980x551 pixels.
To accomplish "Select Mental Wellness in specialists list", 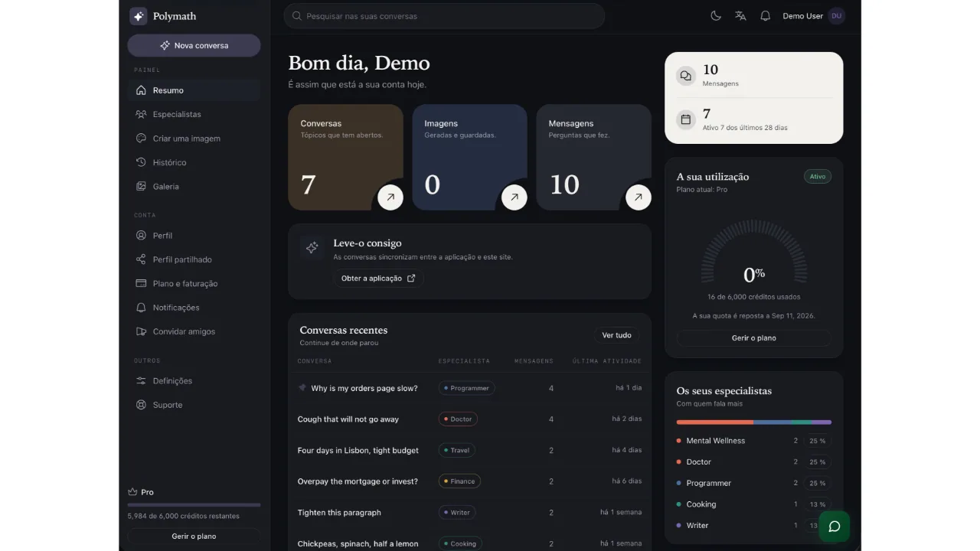I will [x=754, y=441].
